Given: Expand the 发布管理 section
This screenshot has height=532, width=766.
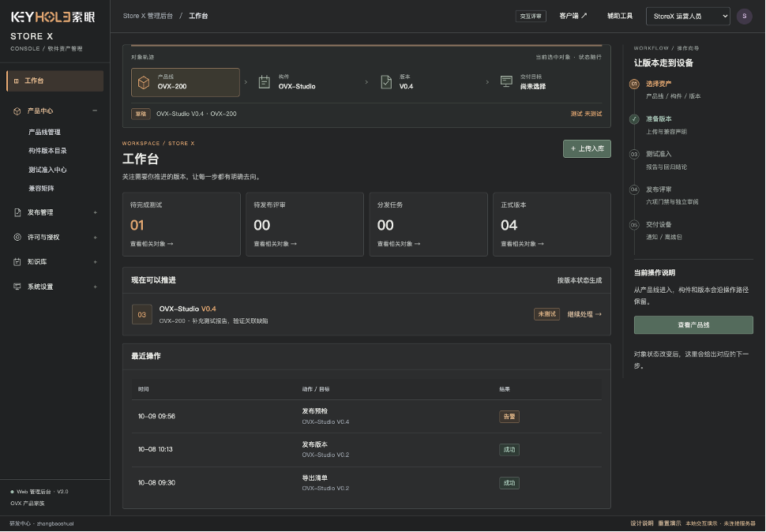Looking at the screenshot, I should coord(96,212).
